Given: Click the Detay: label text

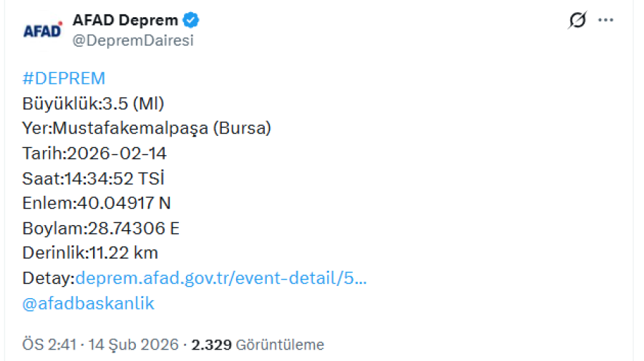Looking at the screenshot, I should pos(48,278).
